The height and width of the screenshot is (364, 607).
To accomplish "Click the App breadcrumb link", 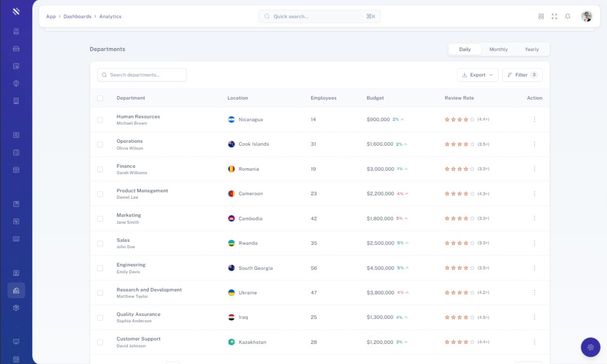I will (x=51, y=16).
